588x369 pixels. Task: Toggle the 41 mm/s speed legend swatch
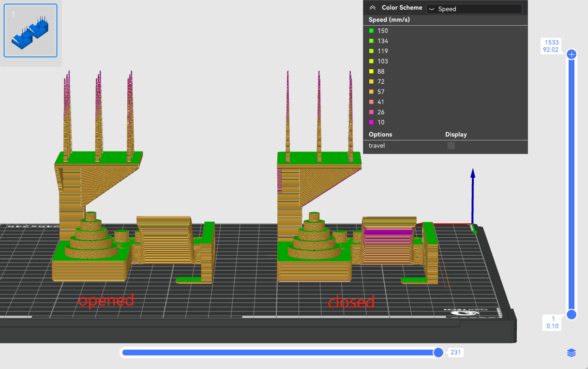point(371,102)
